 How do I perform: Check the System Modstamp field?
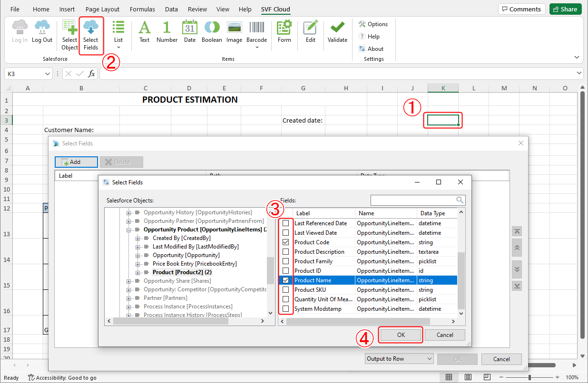[x=286, y=309]
